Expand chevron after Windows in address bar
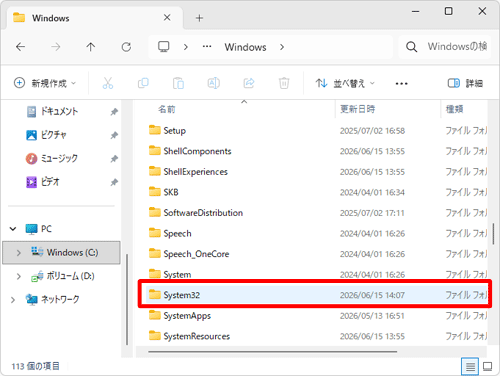The image size is (500, 376). [x=282, y=47]
